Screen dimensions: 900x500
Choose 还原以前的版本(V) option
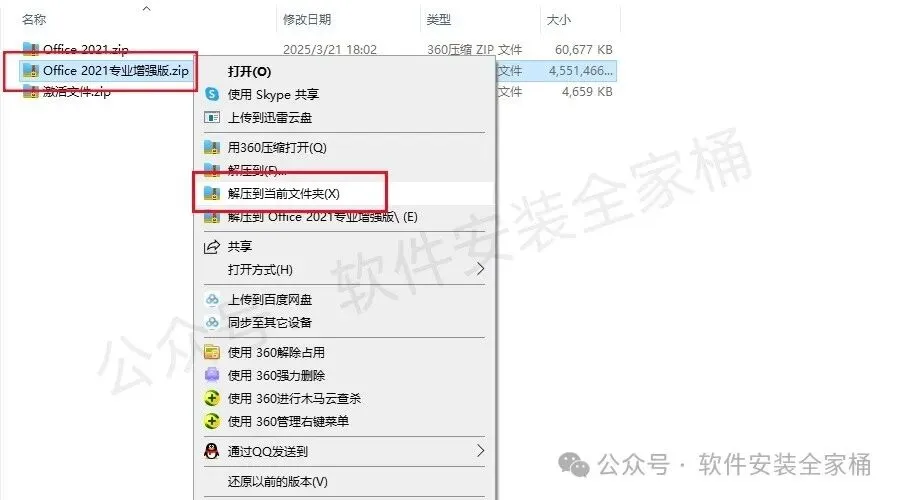pyautogui.click(x=278, y=481)
